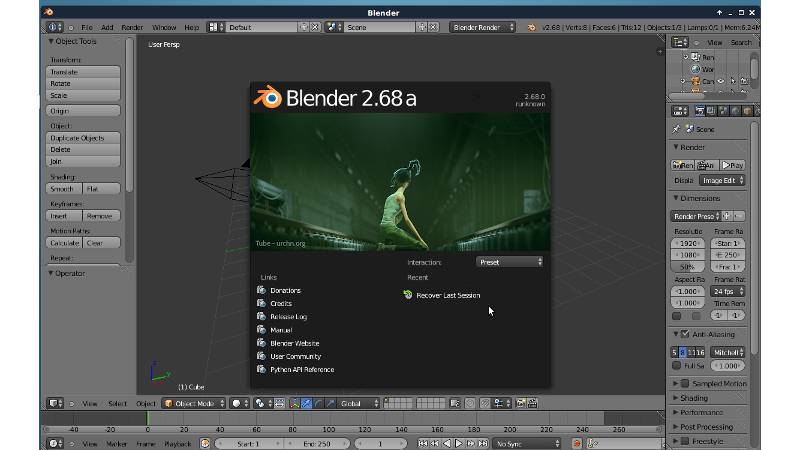Enable the Full Sample checkbox
The width and height of the screenshot is (800, 450).
click(x=677, y=366)
